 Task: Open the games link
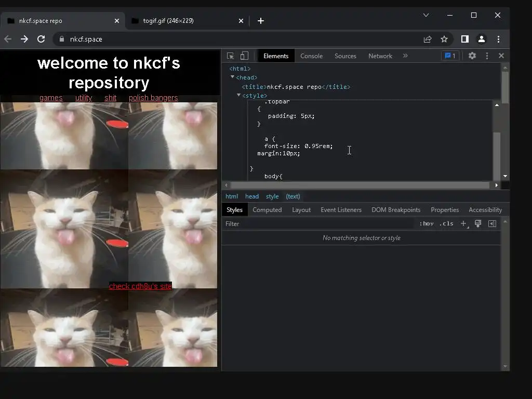[x=51, y=98]
